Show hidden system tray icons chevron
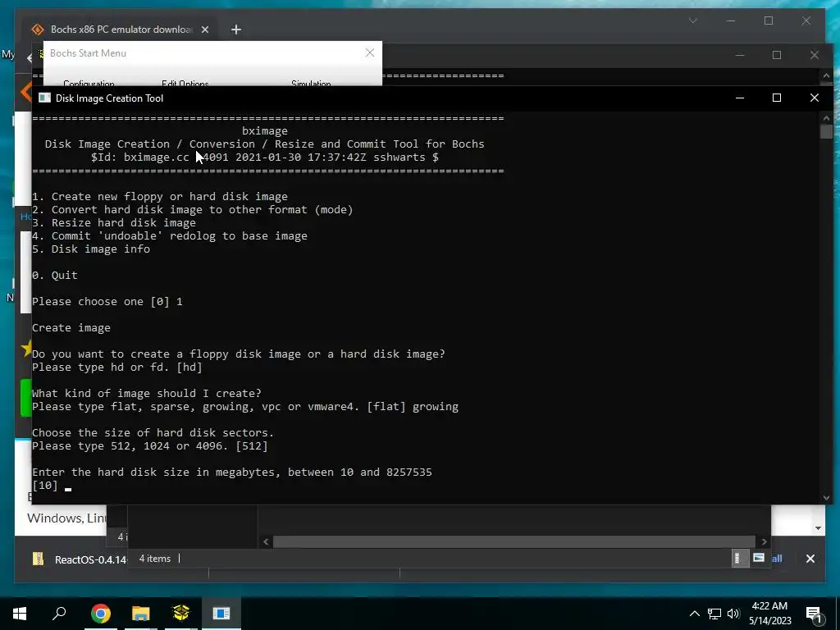The height and width of the screenshot is (630, 840). (694, 614)
